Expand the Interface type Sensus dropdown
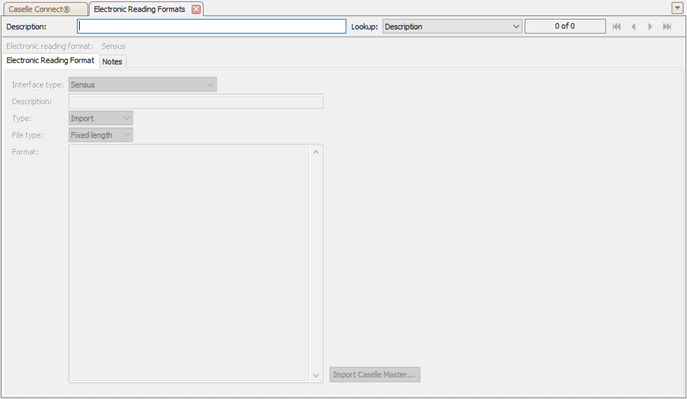Image resolution: width=687 pixels, height=399 pixels. click(142, 85)
